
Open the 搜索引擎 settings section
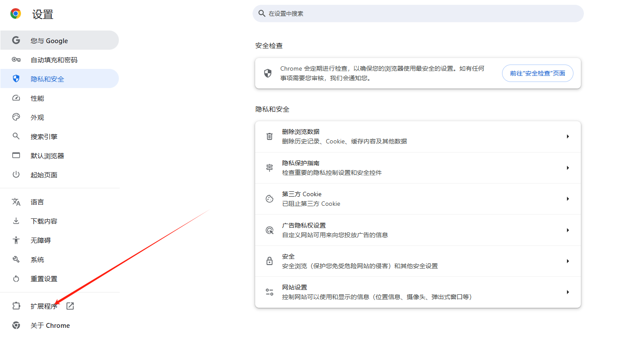click(59, 136)
